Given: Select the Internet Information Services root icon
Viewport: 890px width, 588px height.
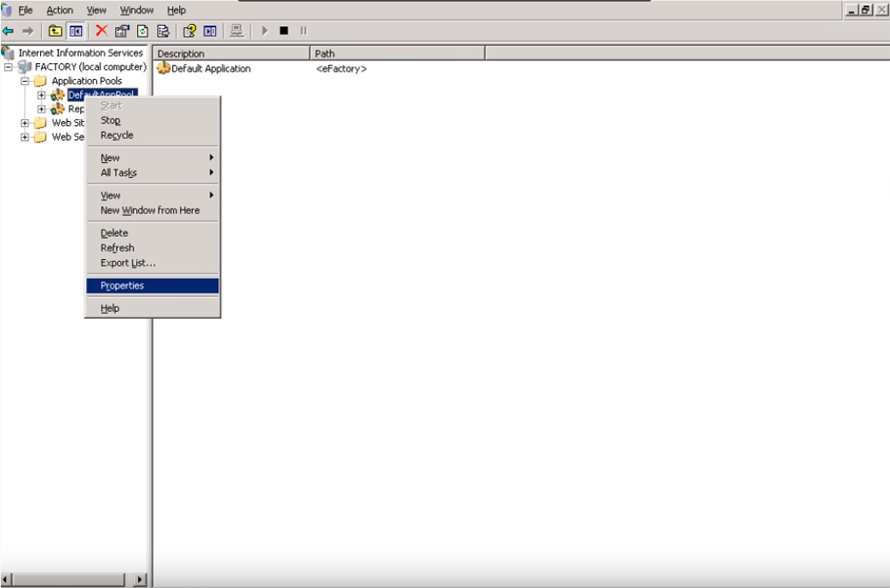Looking at the screenshot, I should tap(8, 53).
